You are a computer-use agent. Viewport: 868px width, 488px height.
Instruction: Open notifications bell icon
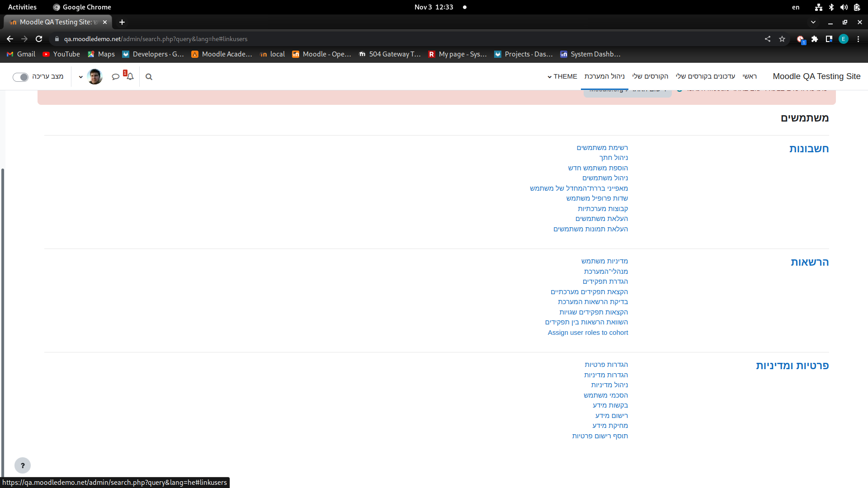[130, 77]
